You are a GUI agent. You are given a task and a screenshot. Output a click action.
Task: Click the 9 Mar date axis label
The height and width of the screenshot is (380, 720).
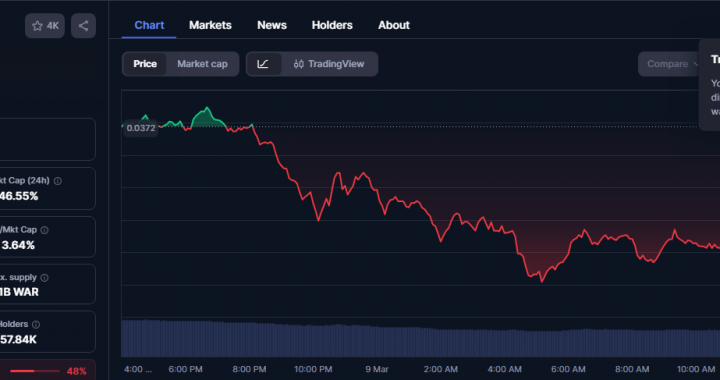[377, 369]
